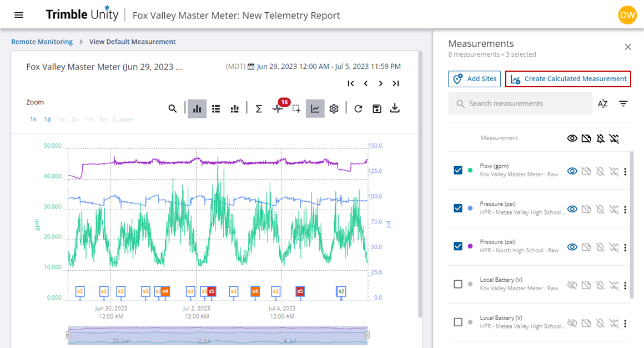
Task: Open the DW user avatar menu
Action: pyautogui.click(x=627, y=15)
